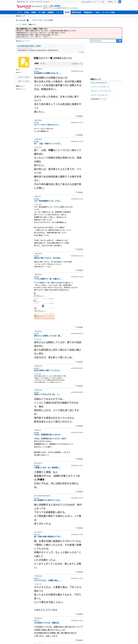Focus the header ウェブ検索 input
Screen dimensions: 138x644
[102, 2]
